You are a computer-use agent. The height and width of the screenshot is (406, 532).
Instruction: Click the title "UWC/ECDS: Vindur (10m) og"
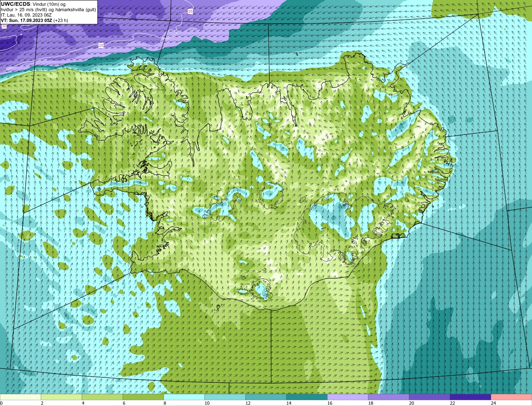tap(33, 4)
